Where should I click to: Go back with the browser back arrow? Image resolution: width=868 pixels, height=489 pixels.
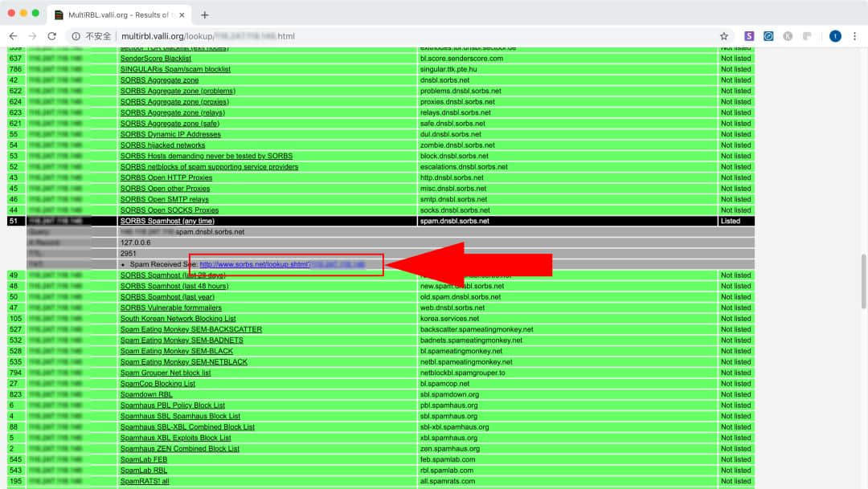tap(13, 36)
